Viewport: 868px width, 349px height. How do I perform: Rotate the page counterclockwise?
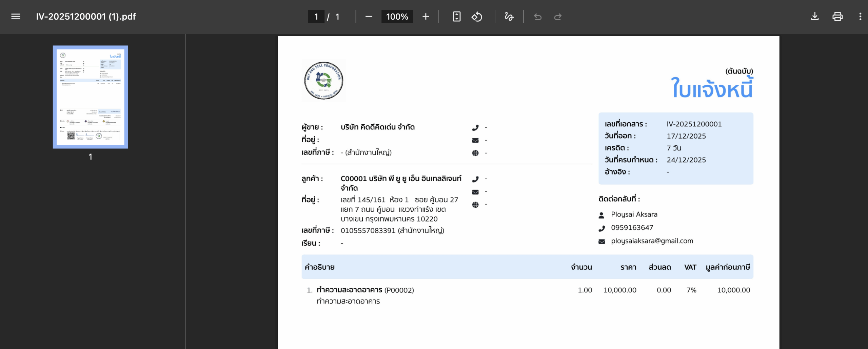477,16
